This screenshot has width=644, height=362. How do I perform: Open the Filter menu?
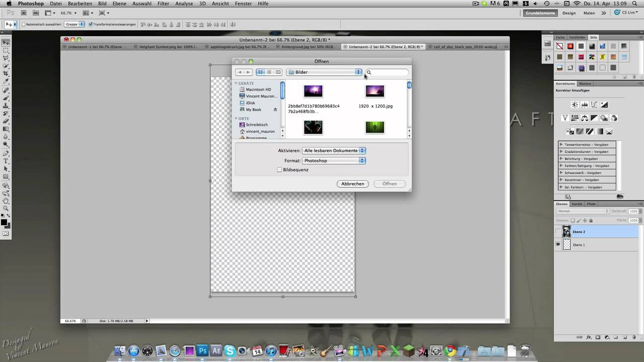click(x=163, y=4)
